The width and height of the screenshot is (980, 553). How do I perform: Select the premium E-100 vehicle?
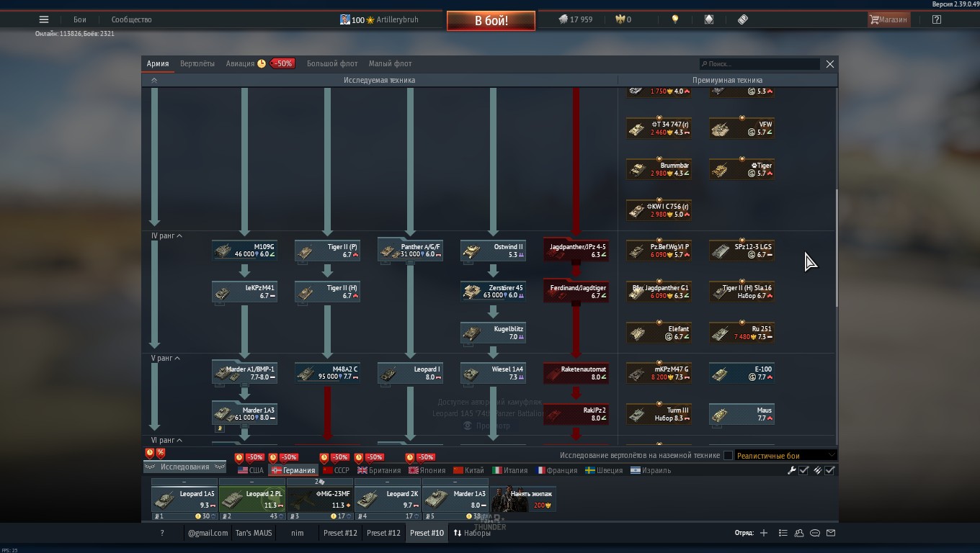pos(742,373)
